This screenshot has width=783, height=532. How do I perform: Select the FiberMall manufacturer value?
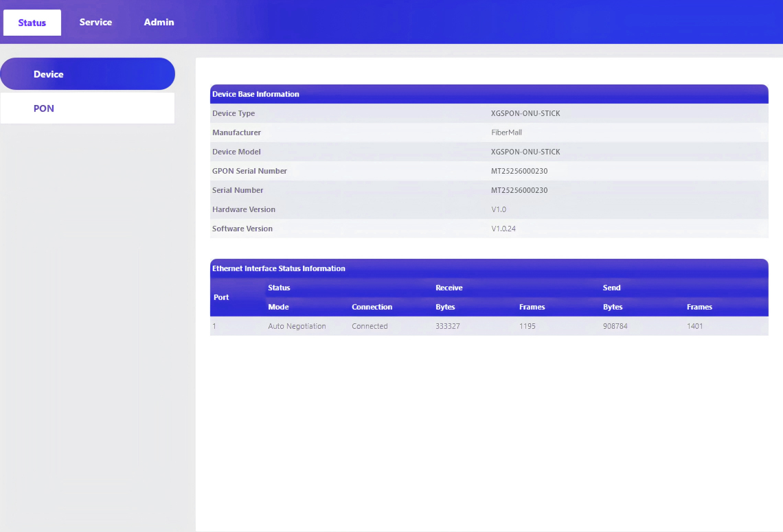(x=506, y=132)
